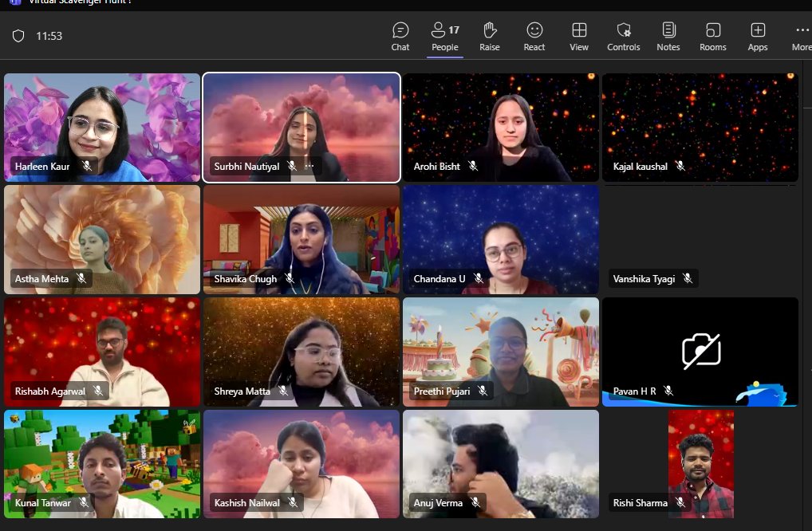Click the 11:53 meeting timer
The image size is (812, 531).
[49, 36]
